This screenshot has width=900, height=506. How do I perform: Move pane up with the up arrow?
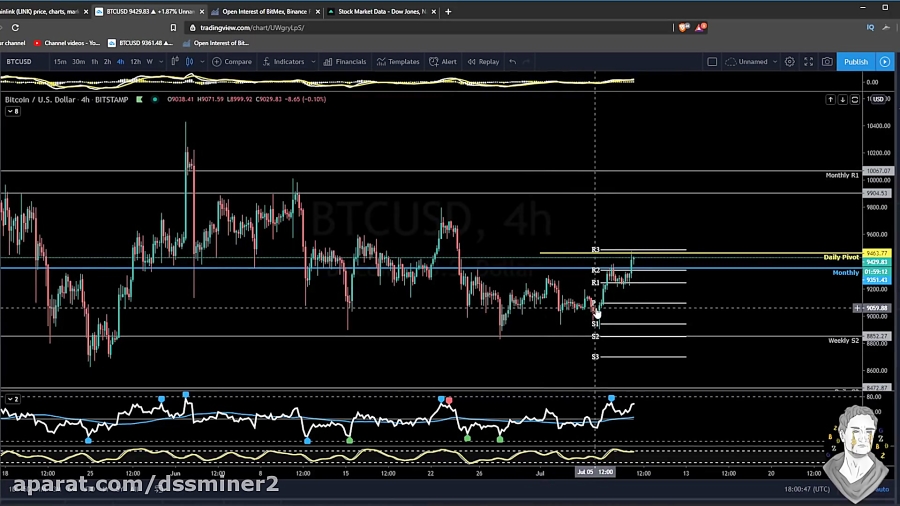tap(831, 100)
